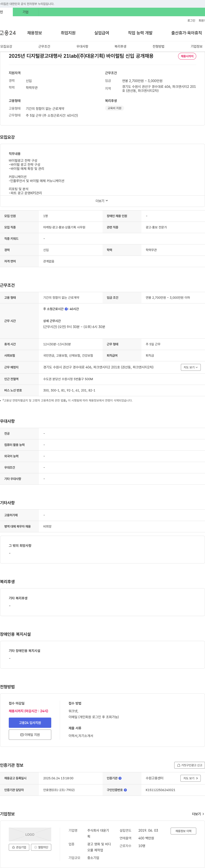The image size is (205, 868).
Task: Click the help icon beside 인증기관
Action: (120, 778)
